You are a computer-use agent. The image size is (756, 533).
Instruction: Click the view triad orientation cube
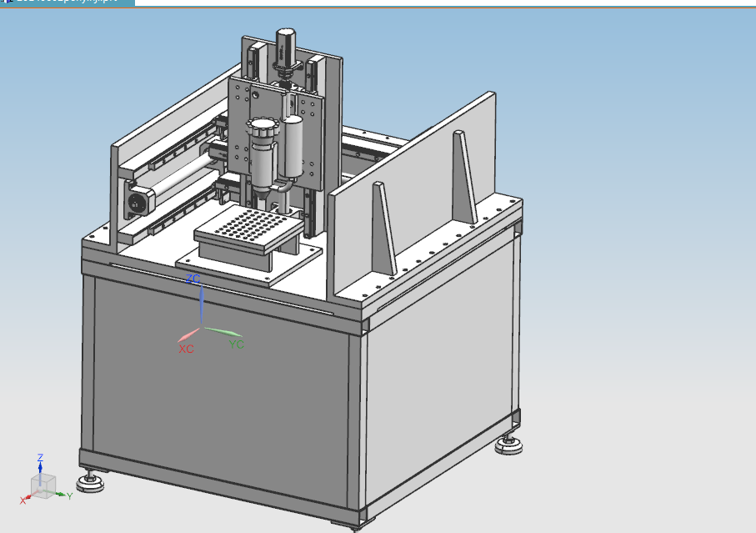point(43,486)
